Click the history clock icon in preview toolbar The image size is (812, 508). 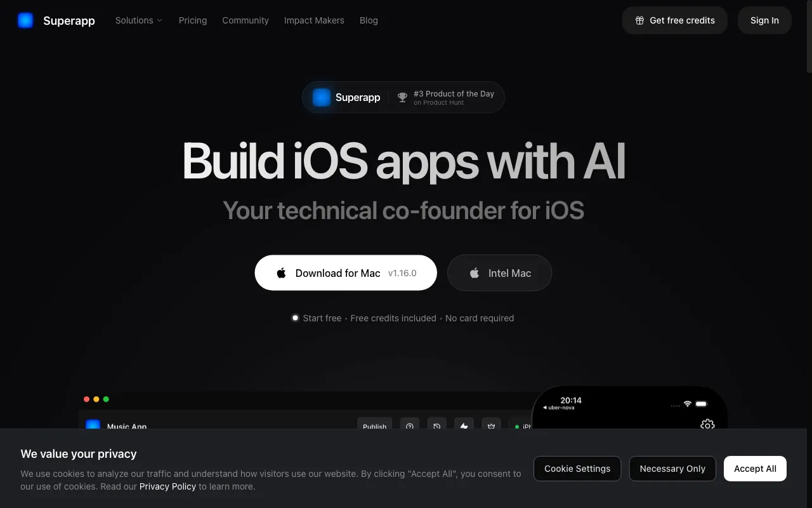coord(437,425)
